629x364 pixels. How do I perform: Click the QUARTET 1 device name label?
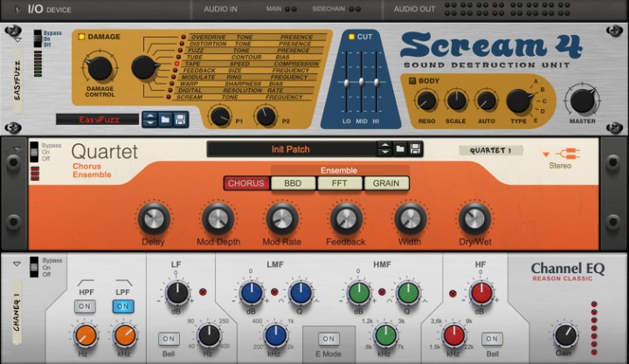(x=491, y=150)
